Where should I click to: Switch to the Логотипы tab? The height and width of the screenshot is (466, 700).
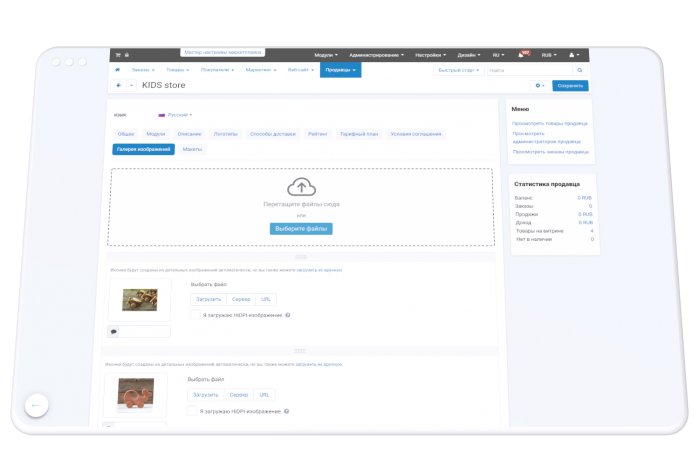pos(225,134)
